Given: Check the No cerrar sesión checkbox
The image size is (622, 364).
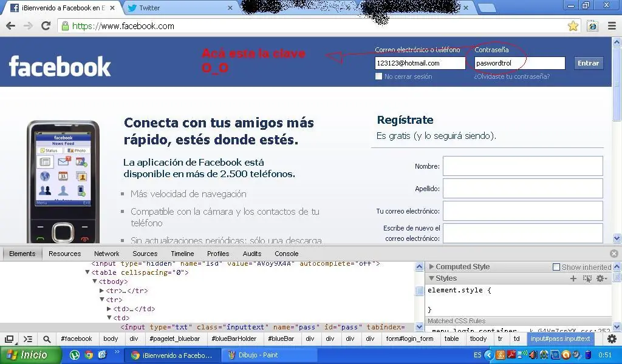Looking at the screenshot, I should pos(378,76).
